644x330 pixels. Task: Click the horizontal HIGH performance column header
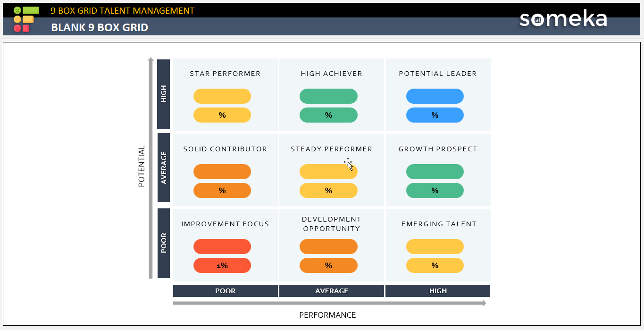(438, 291)
